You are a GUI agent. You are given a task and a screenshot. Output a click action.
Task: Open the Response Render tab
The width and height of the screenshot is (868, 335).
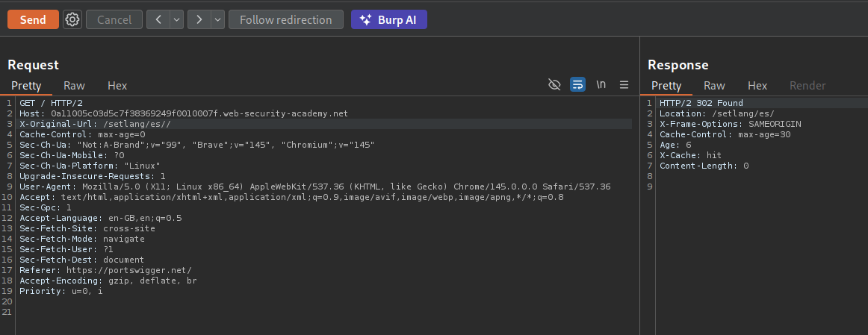pos(807,86)
